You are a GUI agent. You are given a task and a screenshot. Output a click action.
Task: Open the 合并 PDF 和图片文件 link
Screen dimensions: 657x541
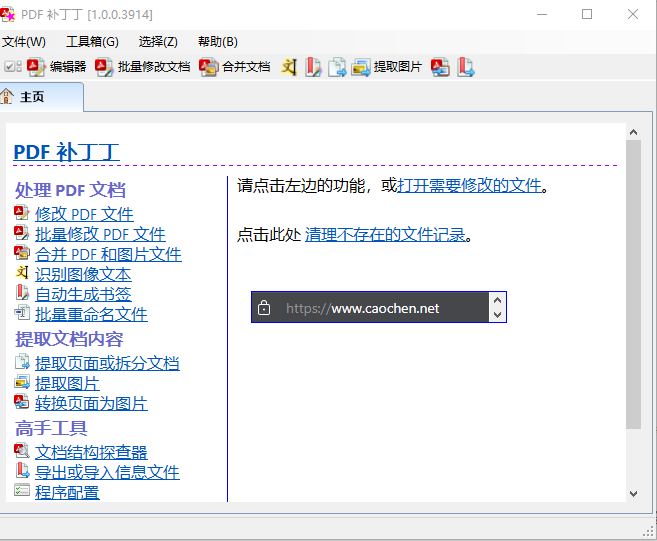pos(108,254)
